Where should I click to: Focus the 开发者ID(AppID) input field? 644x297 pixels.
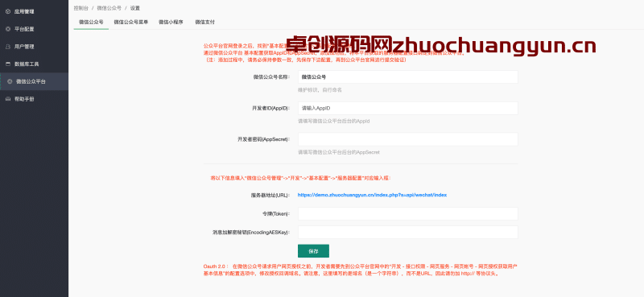(x=408, y=108)
